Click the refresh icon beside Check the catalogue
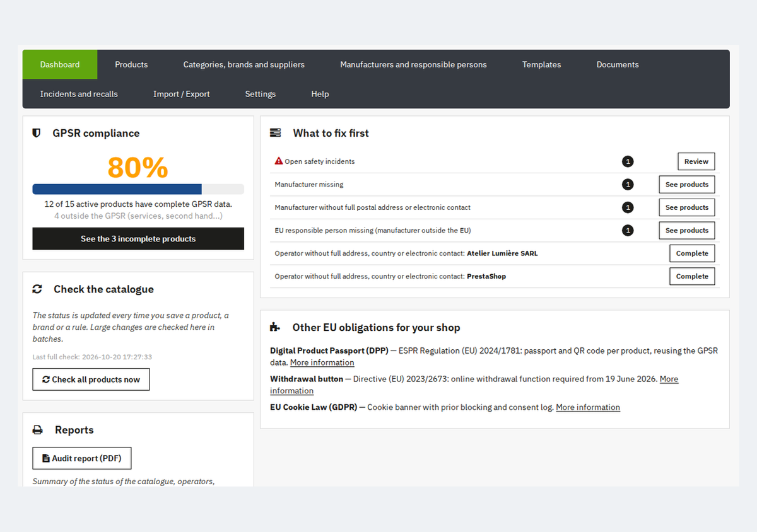The image size is (757, 532). pos(37,289)
